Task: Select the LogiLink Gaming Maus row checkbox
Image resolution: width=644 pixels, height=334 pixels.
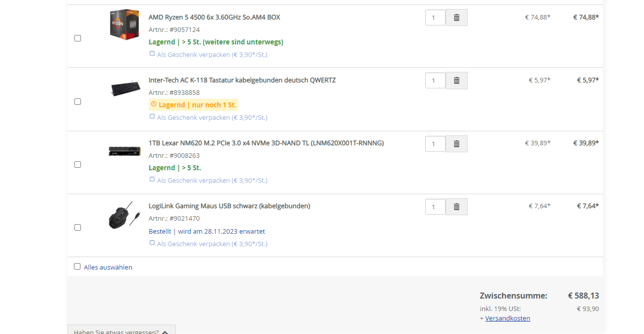Action: tap(77, 227)
